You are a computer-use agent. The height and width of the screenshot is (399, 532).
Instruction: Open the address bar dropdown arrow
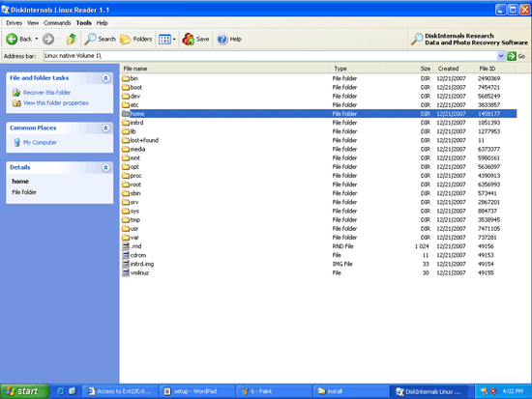pos(501,56)
